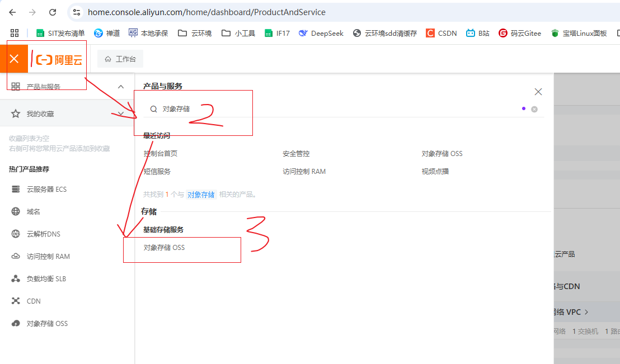Click the search magnifier icon
620x364 pixels.
[153, 109]
